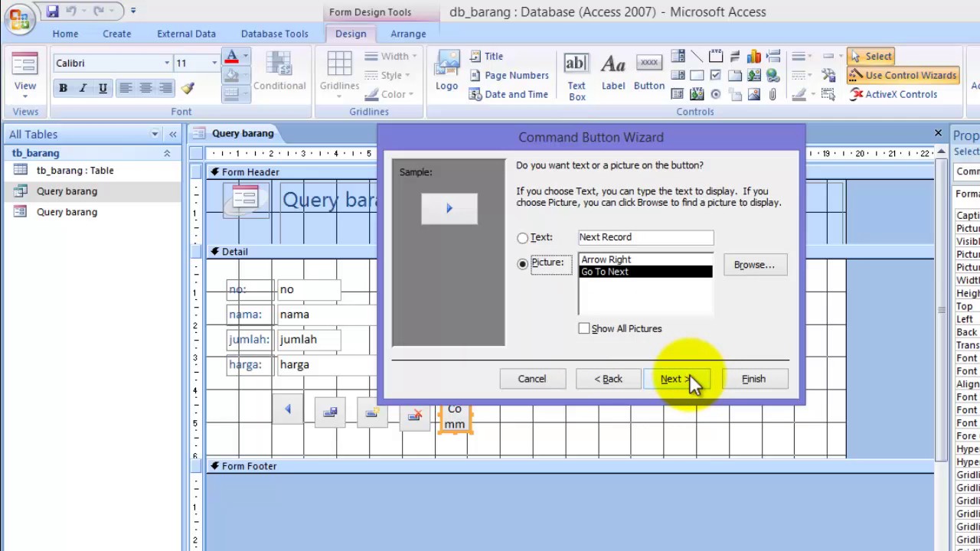Open the View dropdown
Viewport: 980px width, 551px height.
(x=24, y=96)
